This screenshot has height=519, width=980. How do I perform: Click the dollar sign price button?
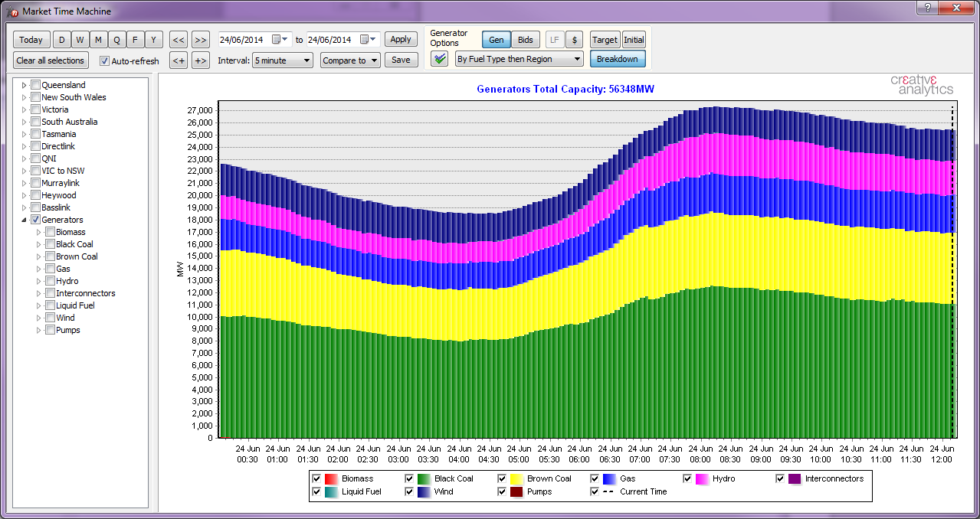point(575,40)
